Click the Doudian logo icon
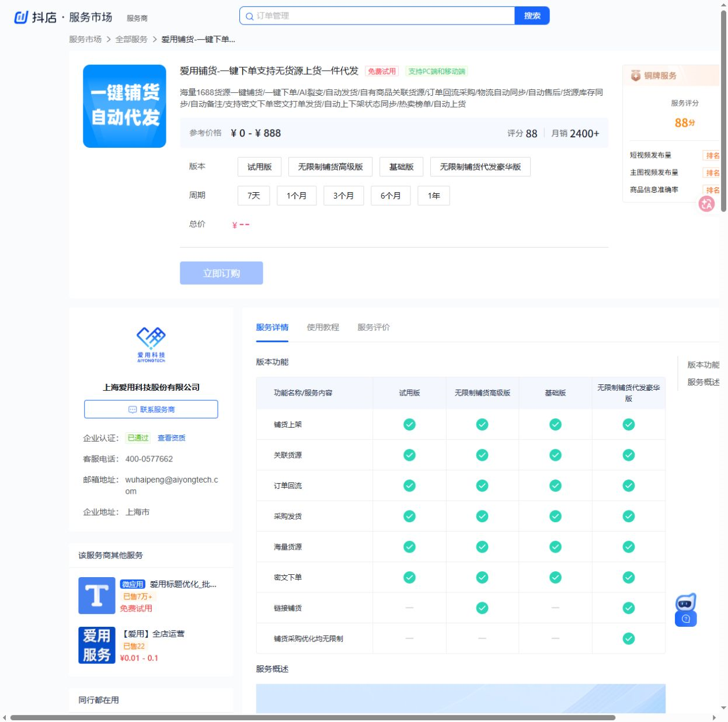The image size is (728, 722). point(21,18)
